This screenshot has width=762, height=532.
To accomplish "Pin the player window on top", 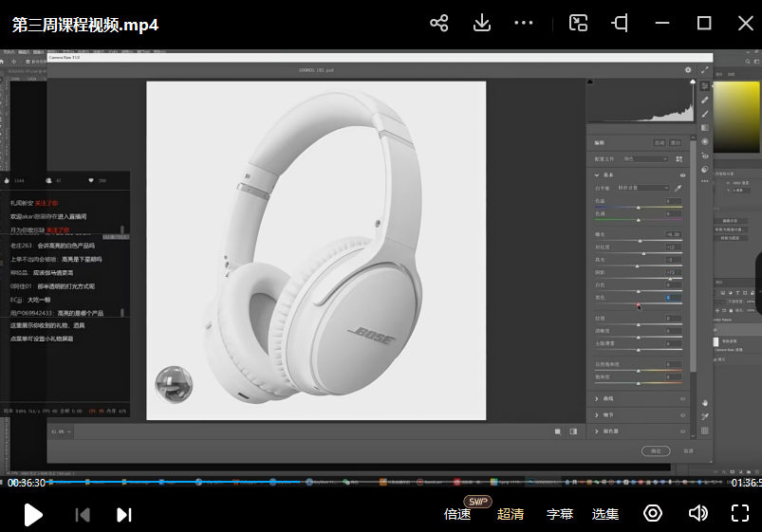I will coord(620,24).
